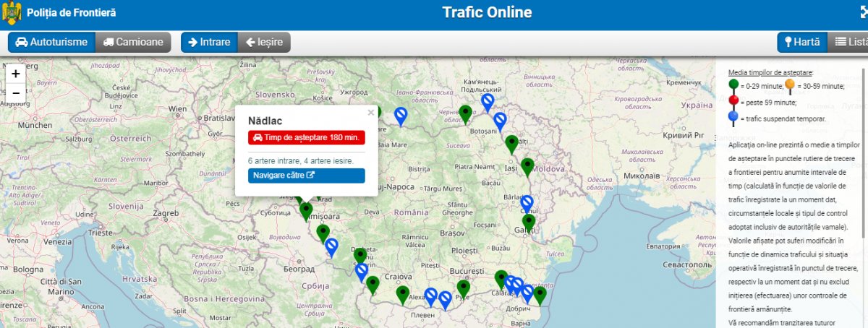Viewport: 868px width, 328px height.
Task: Click the Trafic Online heading
Action: [487, 12]
